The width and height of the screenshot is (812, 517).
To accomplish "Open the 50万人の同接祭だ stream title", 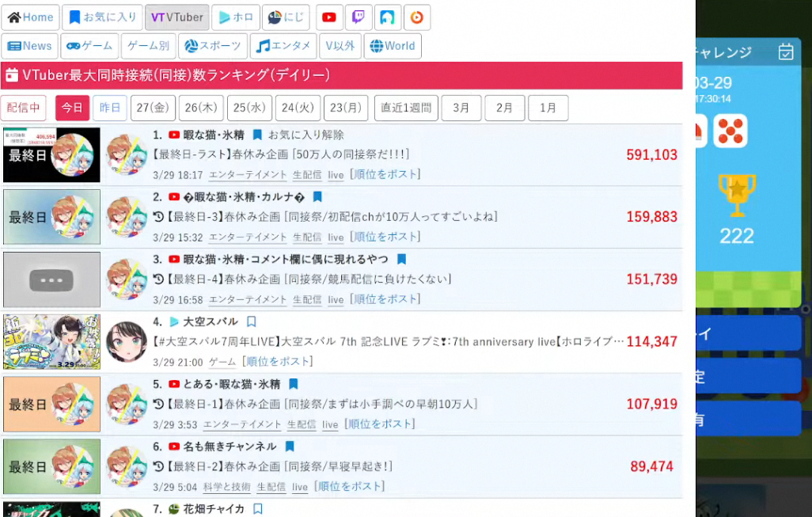I will 281,154.
